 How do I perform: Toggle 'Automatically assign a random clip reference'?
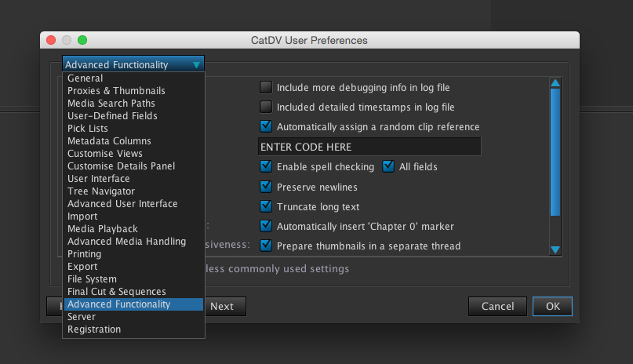(266, 126)
